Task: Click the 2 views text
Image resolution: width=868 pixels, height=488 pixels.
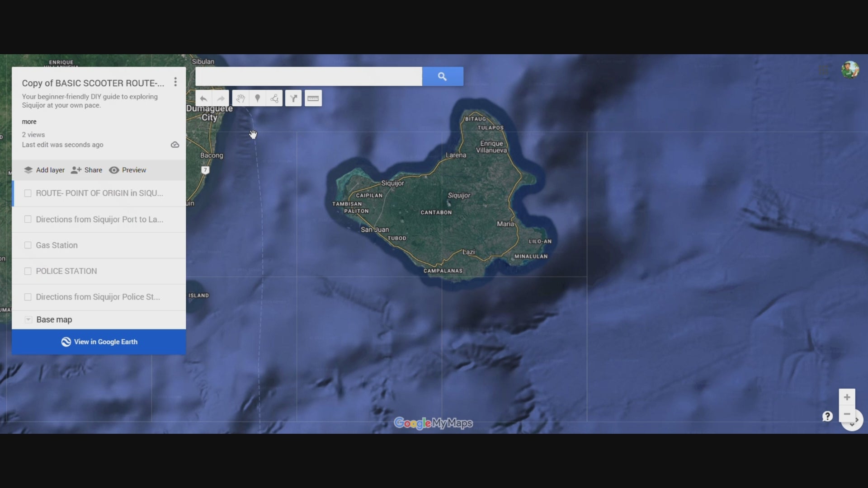Action: pyautogui.click(x=33, y=135)
